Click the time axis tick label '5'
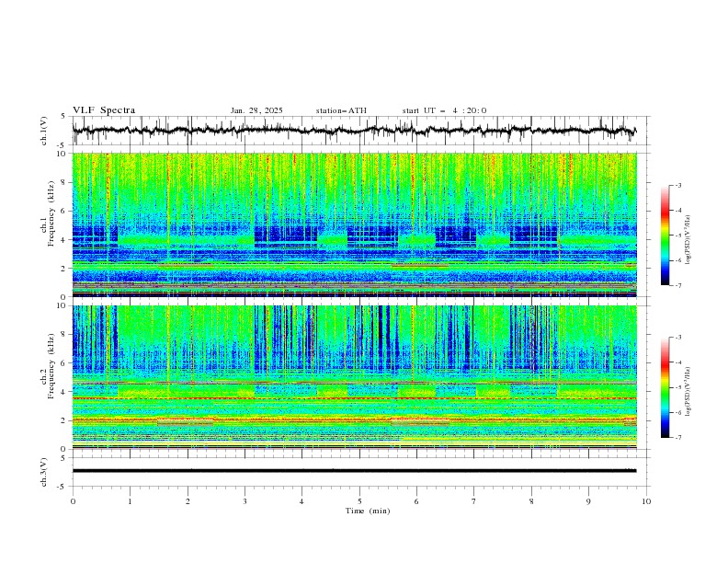Screen dimensions: 728x563 [359, 501]
